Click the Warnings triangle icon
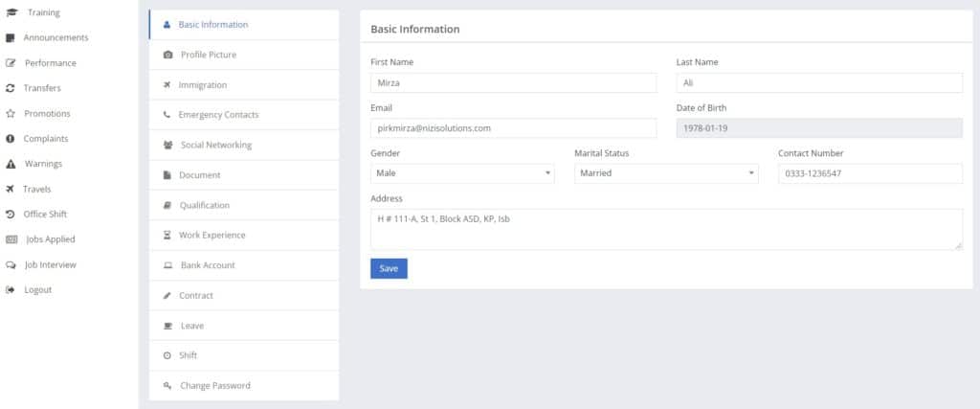Image resolution: width=980 pixels, height=409 pixels. coord(10,164)
